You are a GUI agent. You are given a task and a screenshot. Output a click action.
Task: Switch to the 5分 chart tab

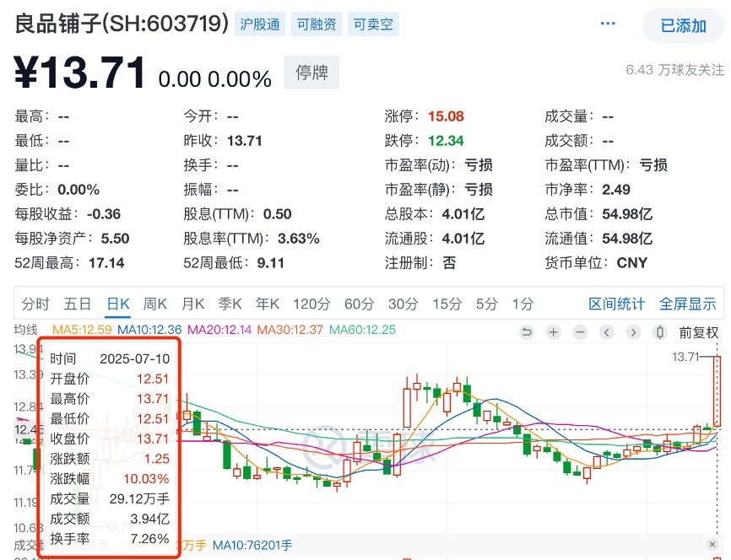(x=487, y=304)
